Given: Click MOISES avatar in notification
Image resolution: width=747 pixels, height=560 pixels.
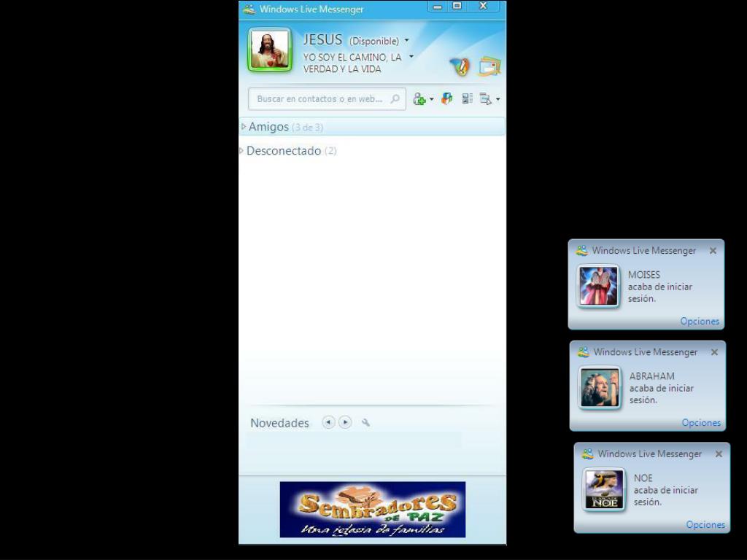Looking at the screenshot, I should point(598,286).
